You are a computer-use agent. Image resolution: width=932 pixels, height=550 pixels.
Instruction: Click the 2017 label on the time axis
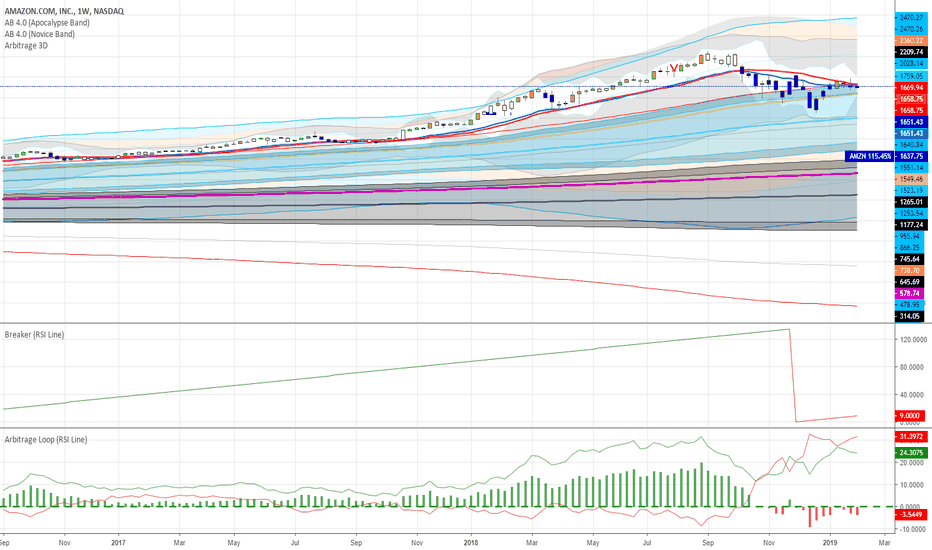(x=118, y=542)
